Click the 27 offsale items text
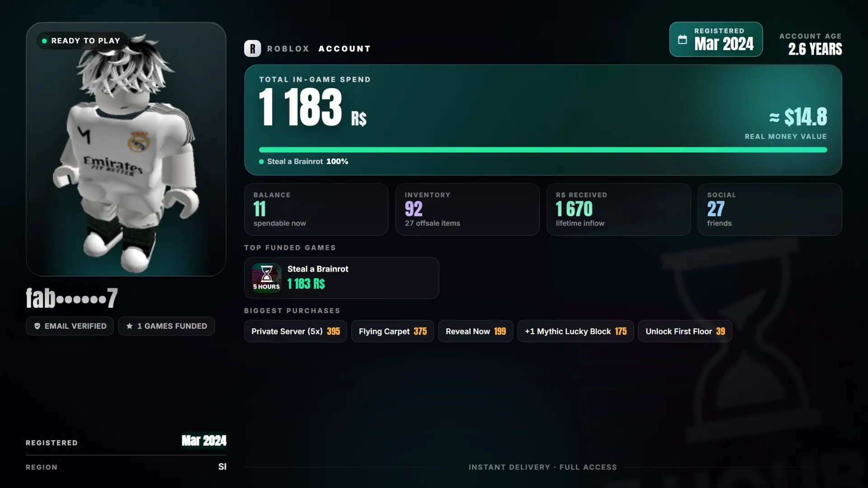 coord(432,223)
